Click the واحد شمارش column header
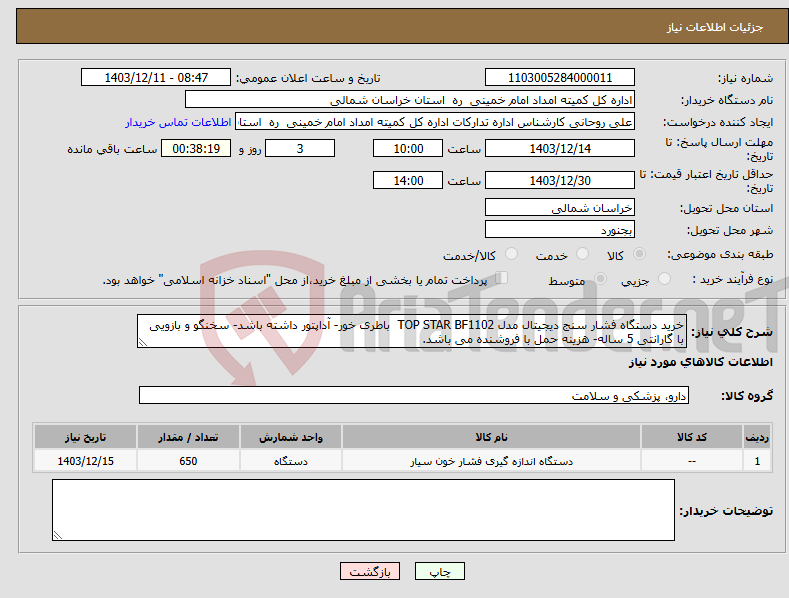Image resolution: width=789 pixels, height=598 pixels. tap(291, 437)
